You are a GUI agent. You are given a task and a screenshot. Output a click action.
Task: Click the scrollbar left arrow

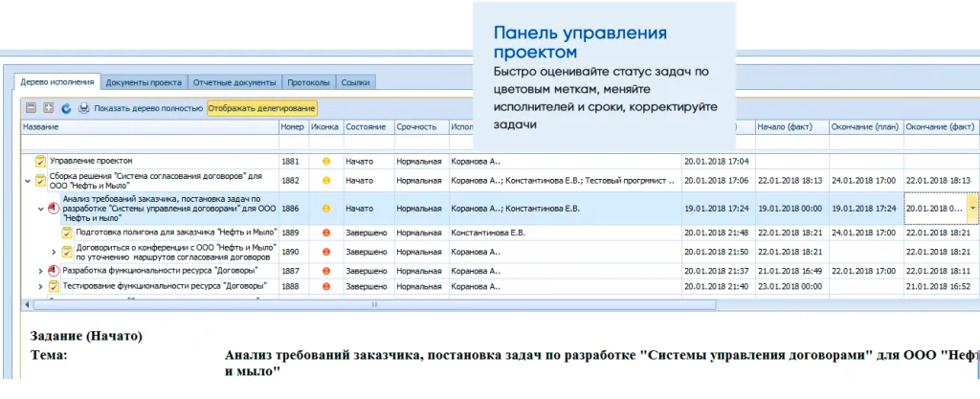[26, 304]
